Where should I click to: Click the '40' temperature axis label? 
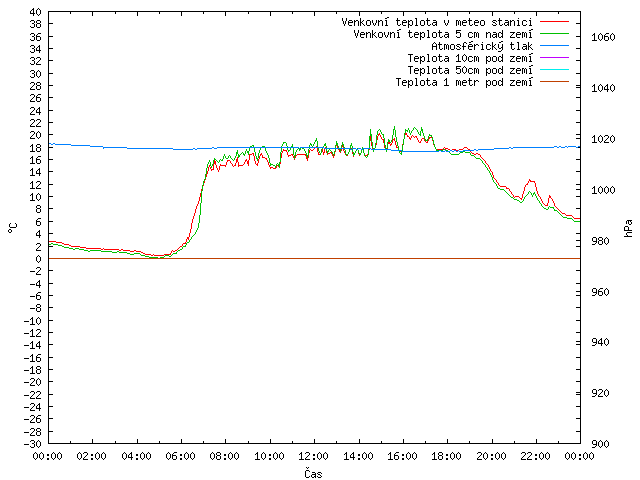[x=36, y=12]
